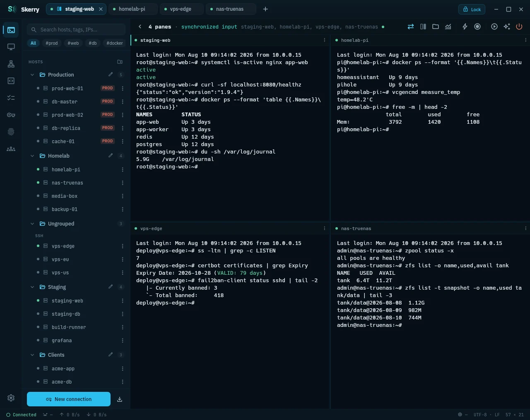Click the UTF-8 encoding status entry

480,415
